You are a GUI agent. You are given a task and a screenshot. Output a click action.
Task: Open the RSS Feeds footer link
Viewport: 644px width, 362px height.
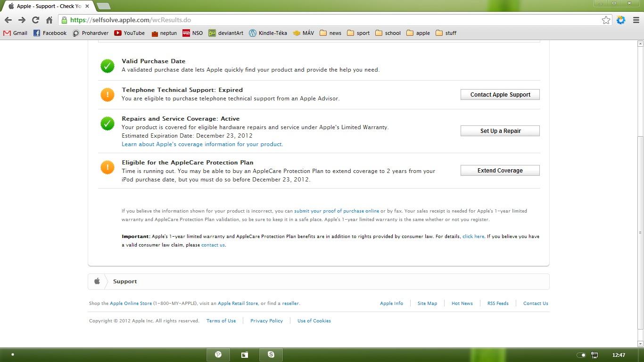click(498, 304)
